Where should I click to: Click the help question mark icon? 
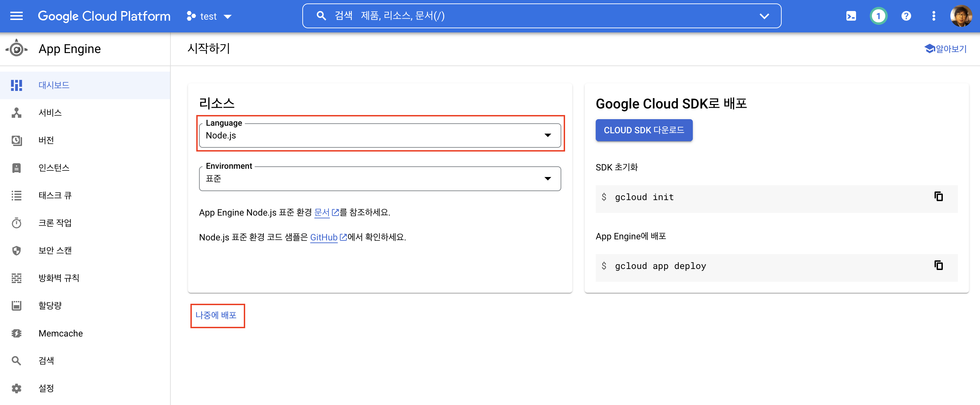click(906, 16)
